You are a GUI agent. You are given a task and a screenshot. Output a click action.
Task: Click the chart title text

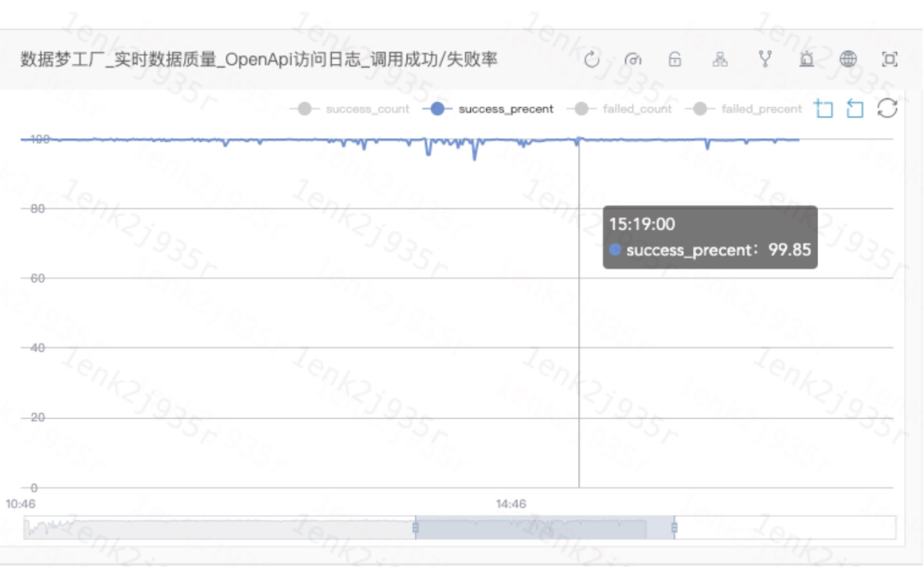[x=258, y=60]
